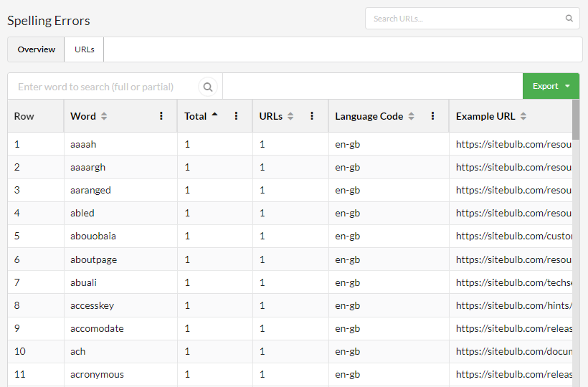Open the Total column options menu
Image resolution: width=588 pixels, height=387 pixels.
[236, 116]
